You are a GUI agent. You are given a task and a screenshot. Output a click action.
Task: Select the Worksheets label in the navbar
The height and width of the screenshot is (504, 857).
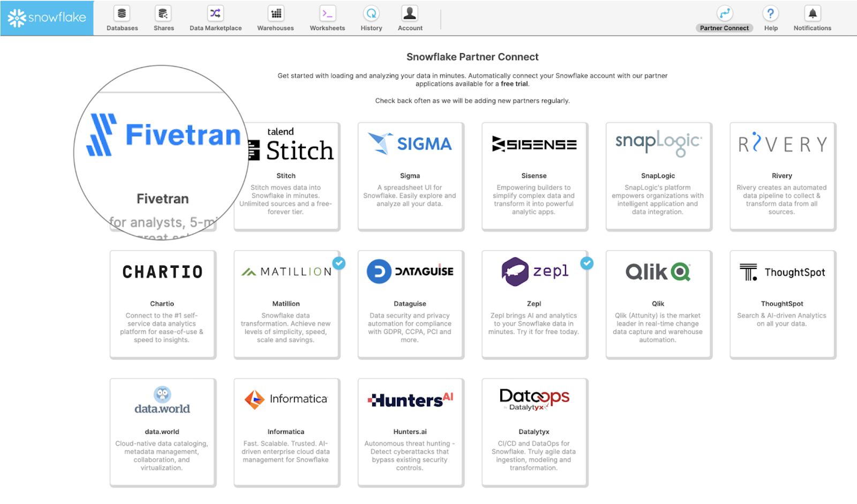(x=327, y=28)
